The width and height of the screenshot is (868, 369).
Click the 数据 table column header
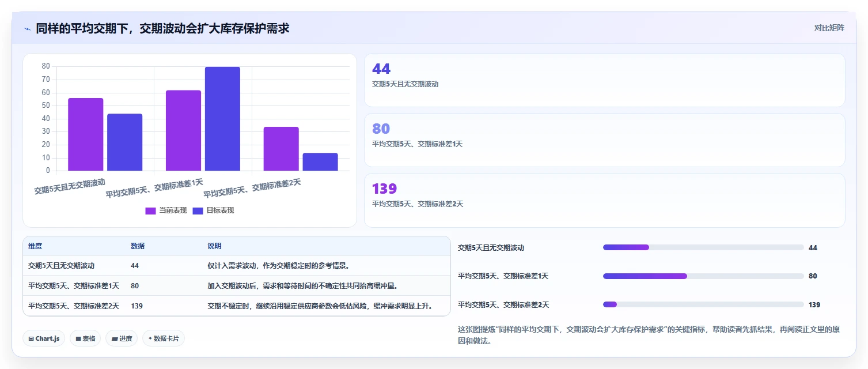pos(138,246)
